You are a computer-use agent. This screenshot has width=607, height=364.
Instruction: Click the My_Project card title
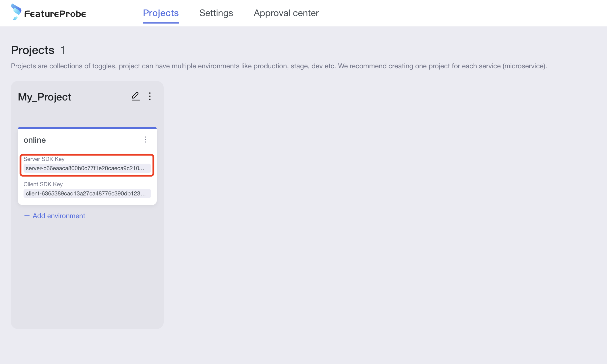(x=45, y=97)
